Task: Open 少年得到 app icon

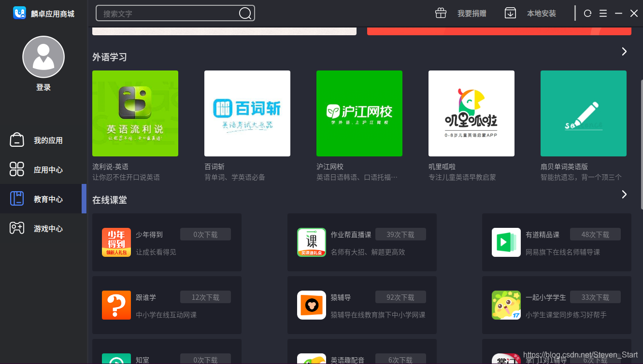Action: tap(116, 242)
